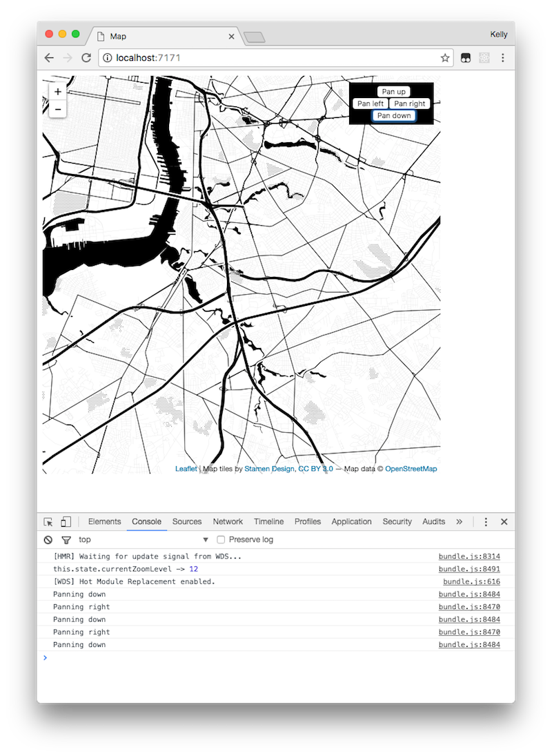Clear the console with the circle-slash icon
The width and height of the screenshot is (552, 756).
(x=48, y=539)
